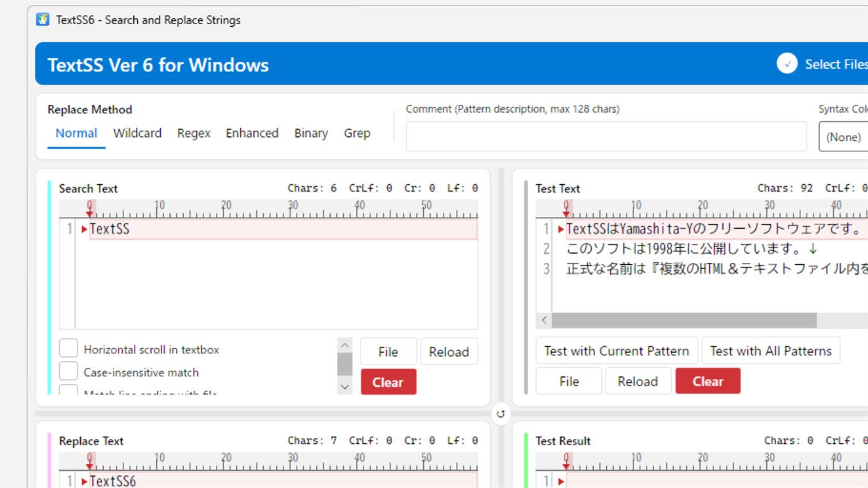Click the up arrow of the search options list
Viewport: 868px width, 488px height.
click(x=345, y=345)
